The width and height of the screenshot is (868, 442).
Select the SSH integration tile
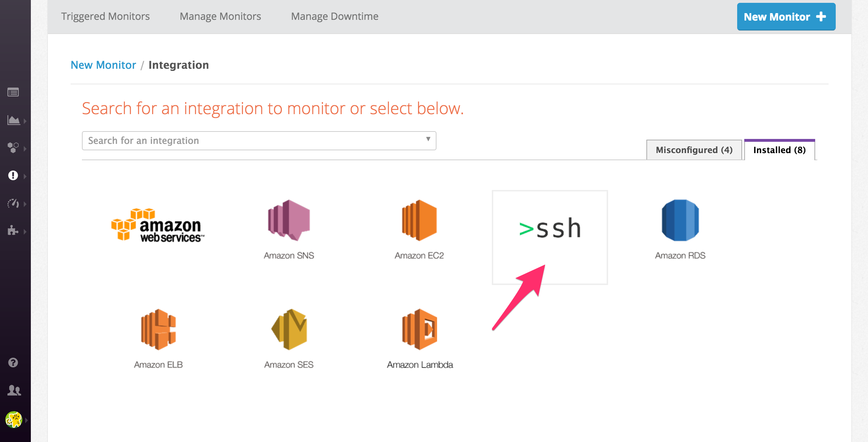pos(550,229)
